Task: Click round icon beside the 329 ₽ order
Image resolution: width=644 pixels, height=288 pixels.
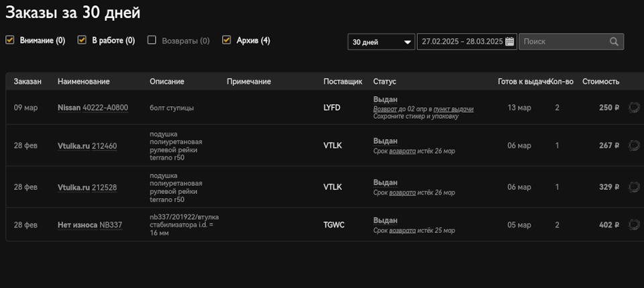Action: 634,187
